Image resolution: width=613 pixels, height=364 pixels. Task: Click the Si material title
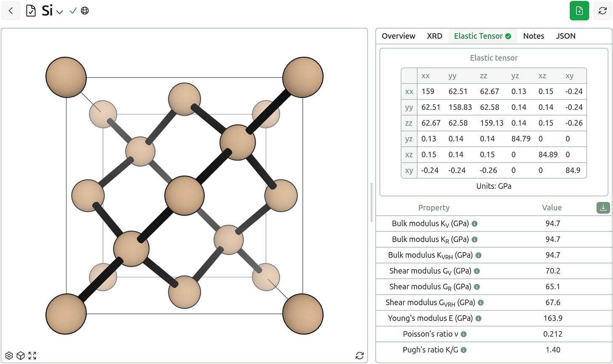click(x=47, y=11)
